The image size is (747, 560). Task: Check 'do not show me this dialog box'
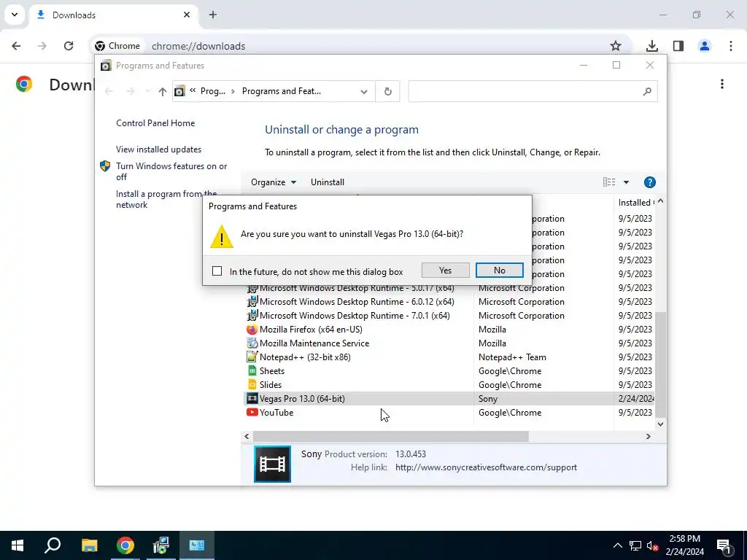[217, 271]
